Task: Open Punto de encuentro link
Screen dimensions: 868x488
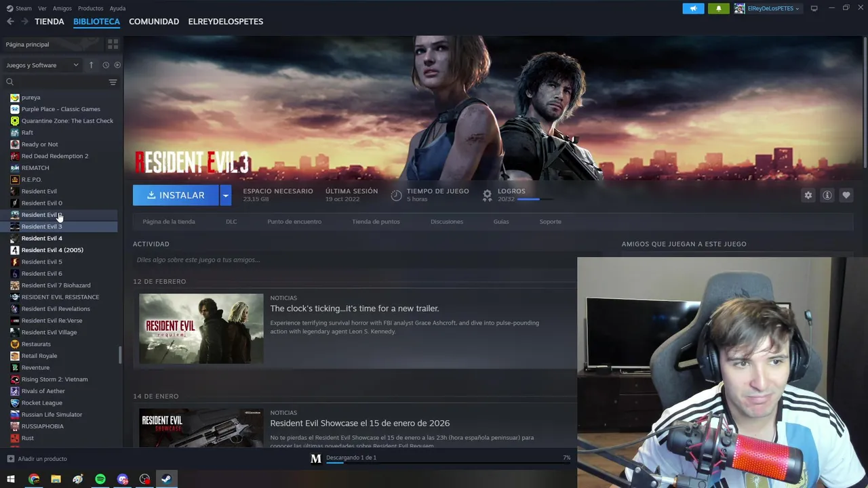Action: coord(294,222)
